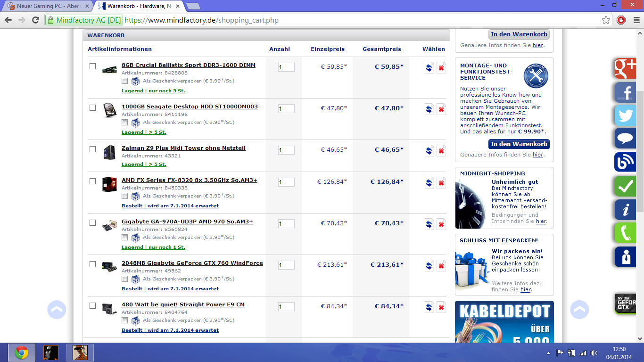Bookmark this page with the star icon
This screenshot has width=644, height=362.
[x=606, y=20]
